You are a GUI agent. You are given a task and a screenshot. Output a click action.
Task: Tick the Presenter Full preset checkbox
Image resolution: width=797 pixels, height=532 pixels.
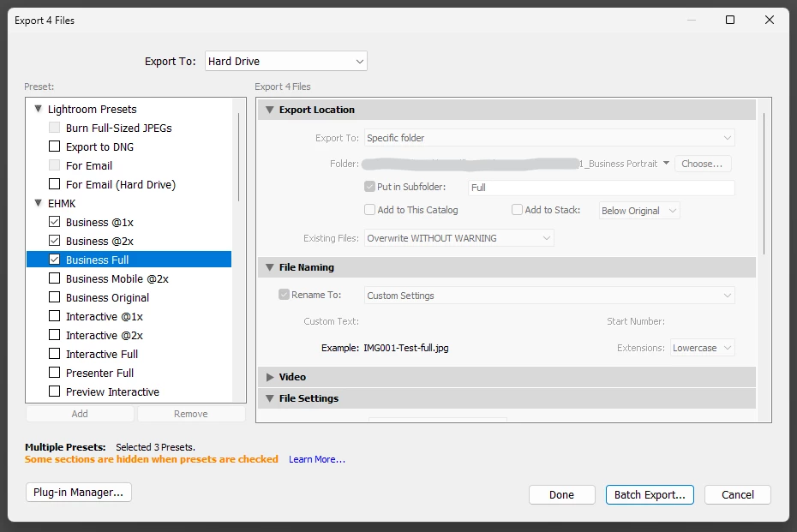coord(54,372)
